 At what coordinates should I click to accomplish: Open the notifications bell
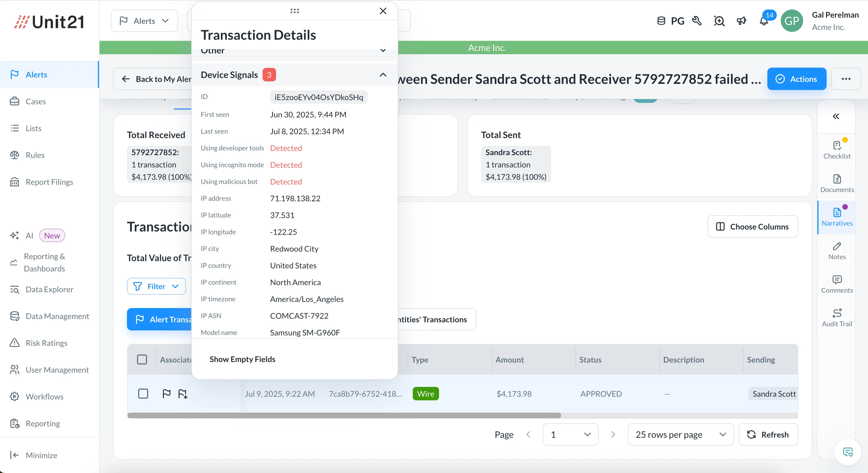coord(763,21)
